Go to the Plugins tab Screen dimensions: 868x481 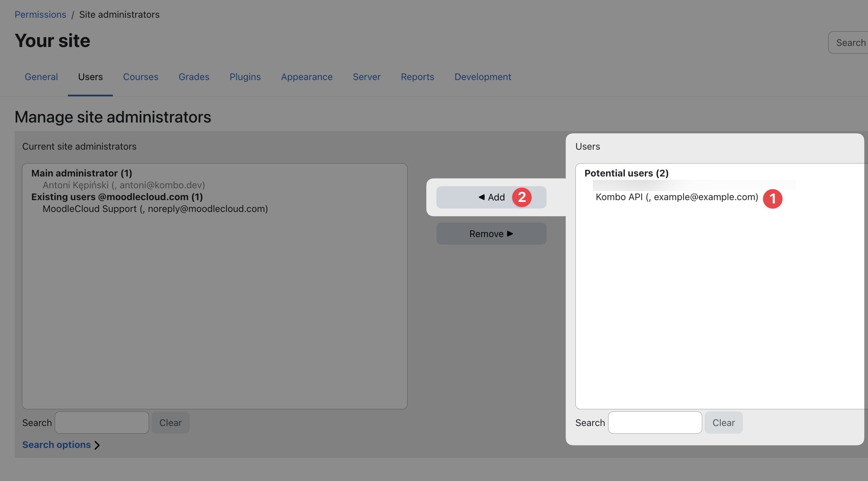coord(245,77)
